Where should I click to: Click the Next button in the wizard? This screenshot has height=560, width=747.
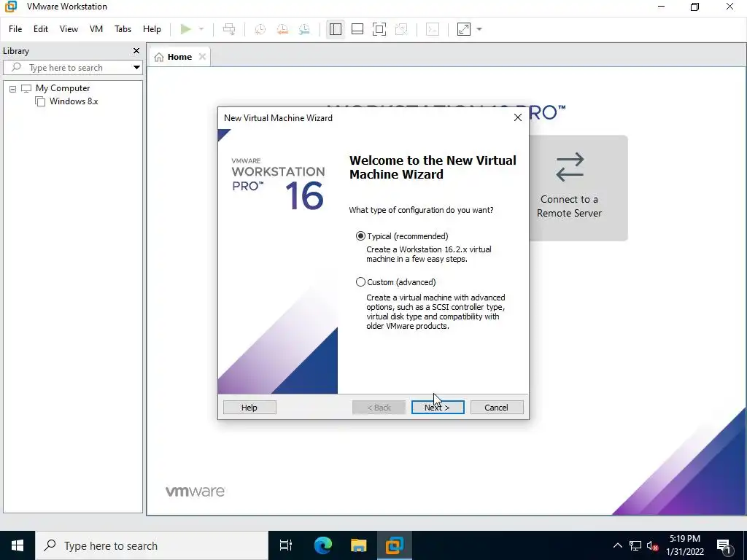pyautogui.click(x=438, y=407)
